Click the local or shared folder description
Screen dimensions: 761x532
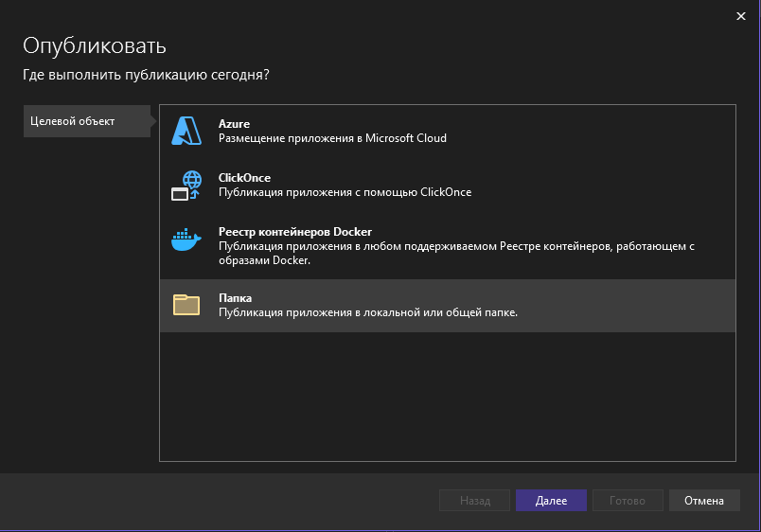coord(367,312)
